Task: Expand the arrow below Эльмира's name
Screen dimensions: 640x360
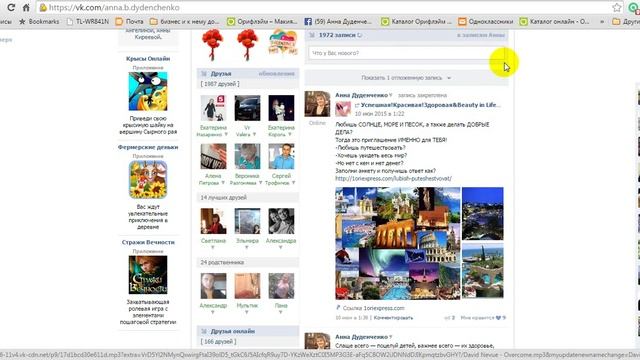Action: (247, 247)
